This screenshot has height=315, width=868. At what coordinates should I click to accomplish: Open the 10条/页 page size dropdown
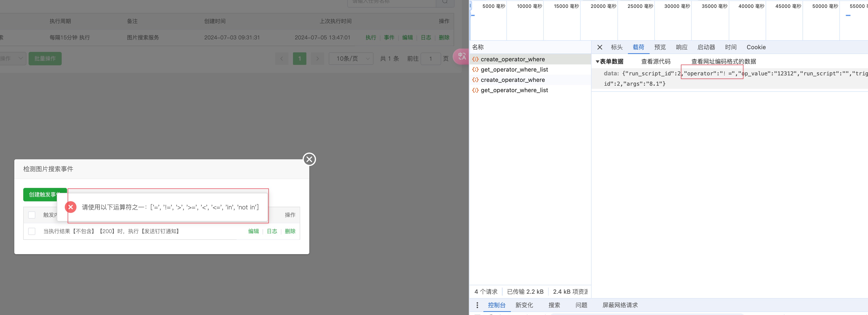pos(351,59)
